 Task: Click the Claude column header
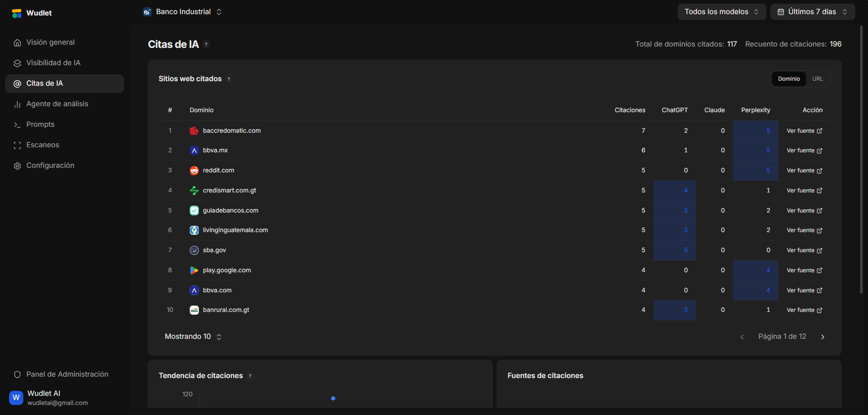pyautogui.click(x=714, y=110)
